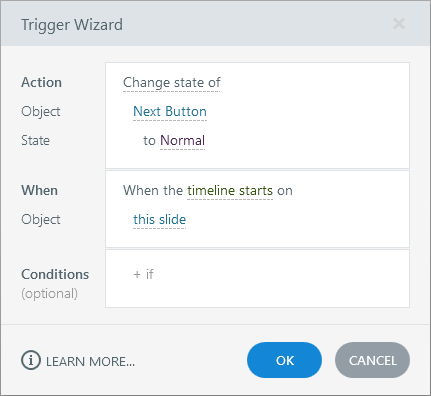This screenshot has width=431, height=396.
Task: Select the 'this slide' object link
Action: (x=160, y=220)
